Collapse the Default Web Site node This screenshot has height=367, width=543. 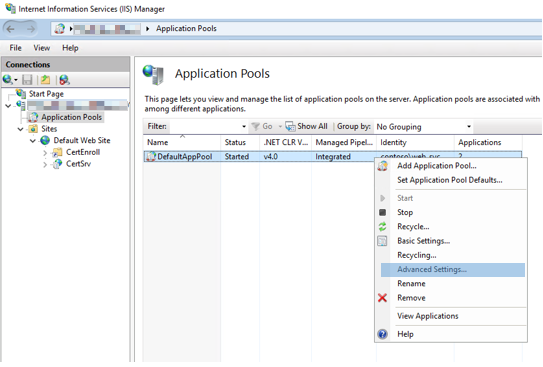click(x=33, y=141)
